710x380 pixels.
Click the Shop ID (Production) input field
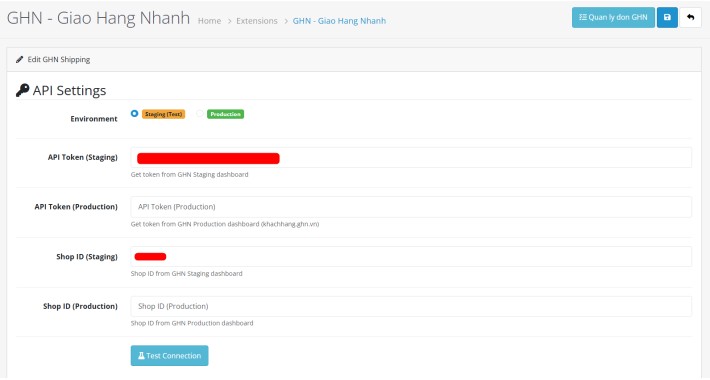click(x=411, y=306)
